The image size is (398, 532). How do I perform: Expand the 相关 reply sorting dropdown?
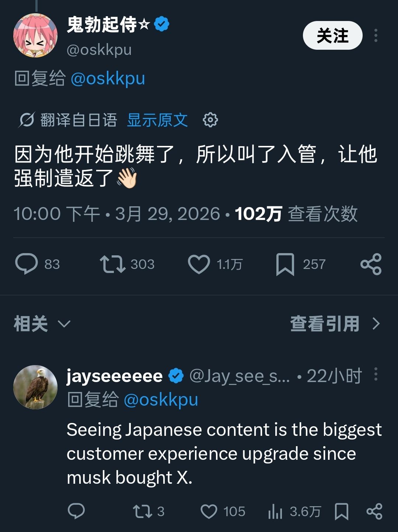coord(42,324)
